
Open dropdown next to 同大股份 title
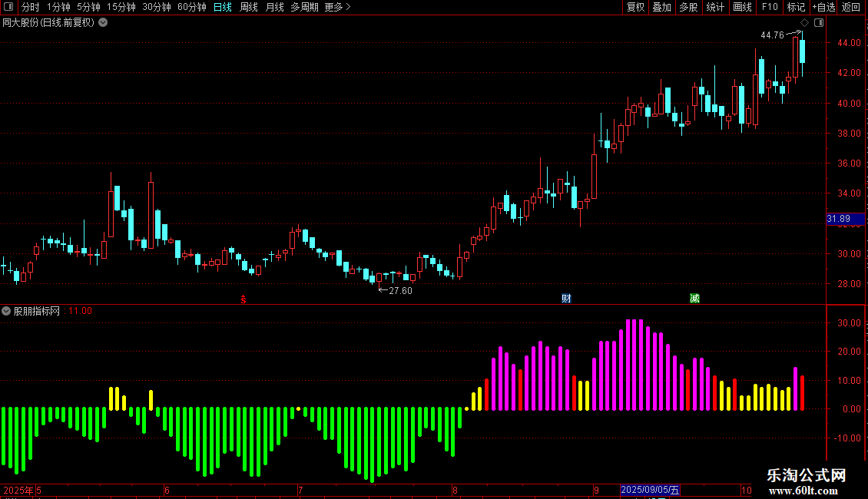click(103, 23)
